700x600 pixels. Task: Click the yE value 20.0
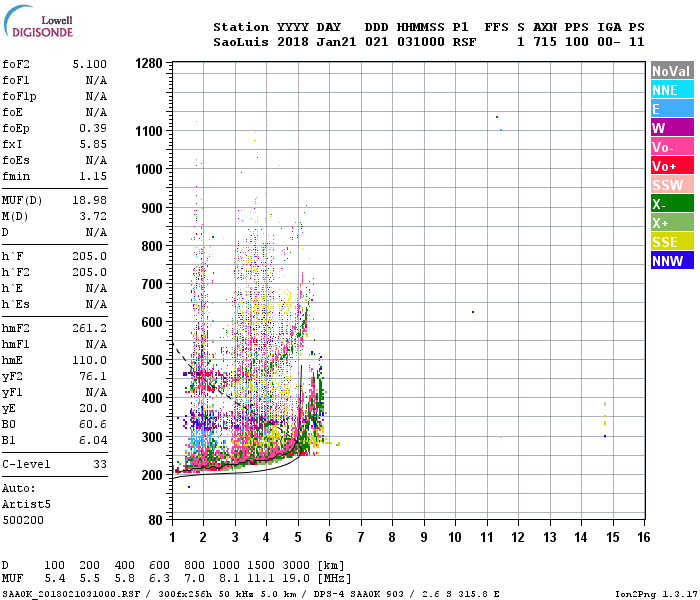tap(93, 408)
